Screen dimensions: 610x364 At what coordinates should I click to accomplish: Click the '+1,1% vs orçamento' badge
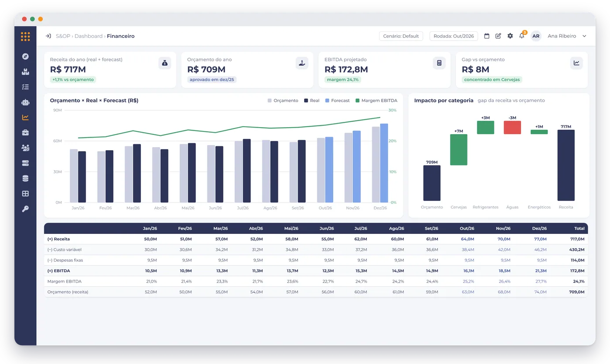[73, 80]
